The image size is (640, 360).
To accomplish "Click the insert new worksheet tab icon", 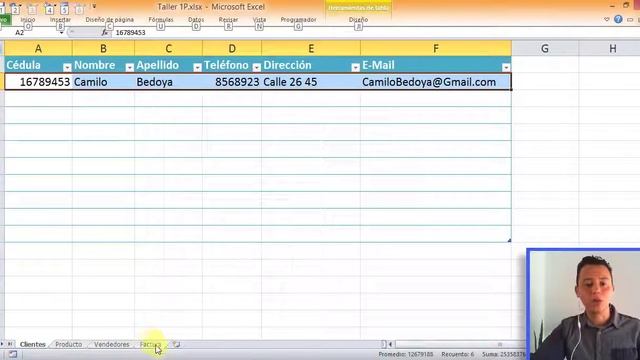I will [x=176, y=344].
